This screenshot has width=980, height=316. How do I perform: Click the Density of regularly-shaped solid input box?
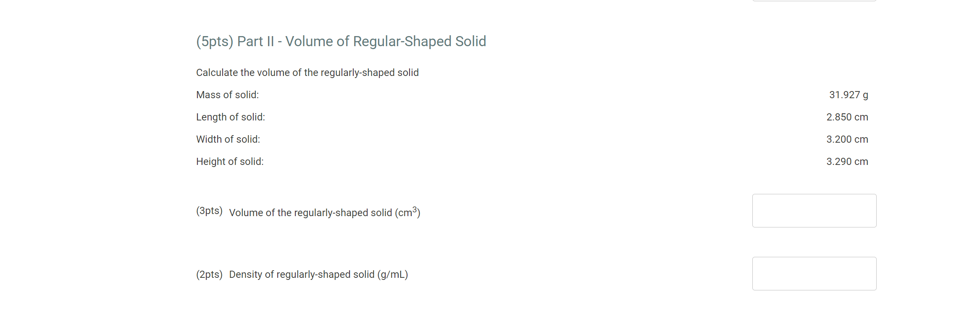coord(814,273)
